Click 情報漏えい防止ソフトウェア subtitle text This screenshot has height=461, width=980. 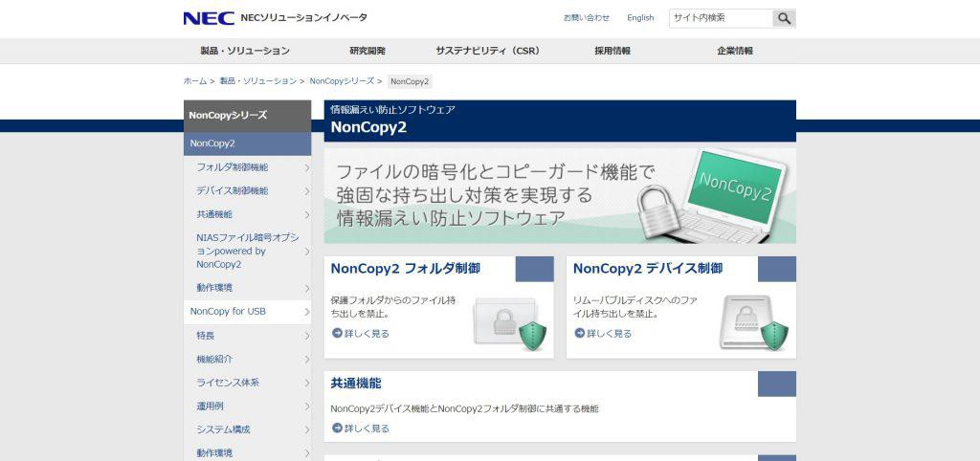point(392,110)
